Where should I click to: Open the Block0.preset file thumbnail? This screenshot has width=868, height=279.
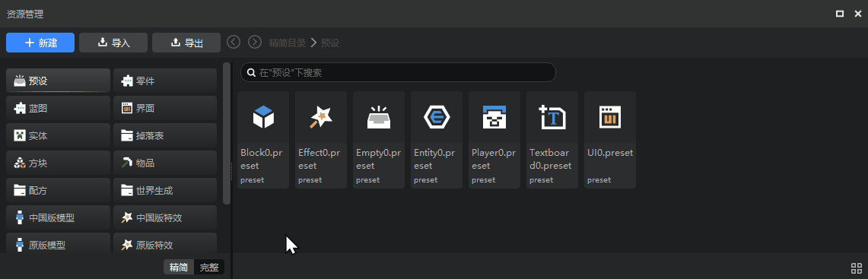(263, 117)
